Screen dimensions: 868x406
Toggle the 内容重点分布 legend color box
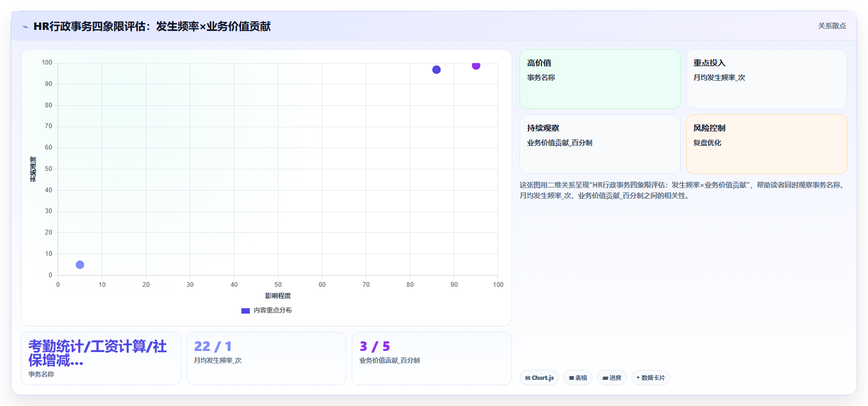click(x=245, y=310)
